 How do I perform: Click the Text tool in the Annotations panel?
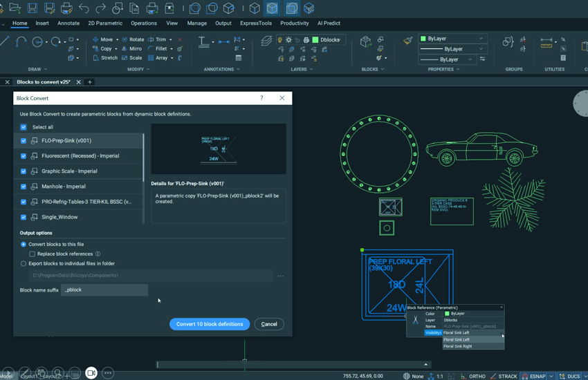click(203, 42)
